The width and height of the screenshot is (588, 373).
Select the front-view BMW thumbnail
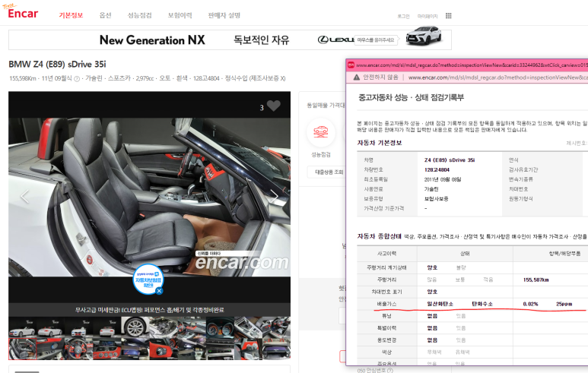click(x=79, y=327)
